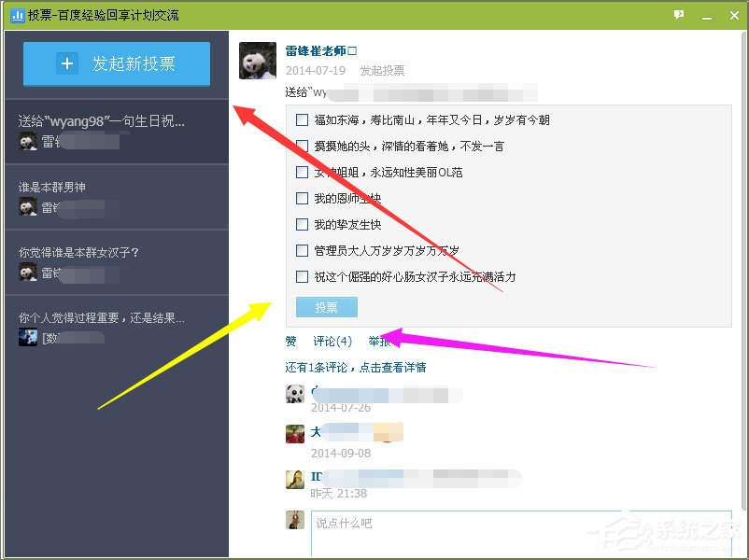Click the avatar of the 2014-09-08 commenter
This screenshot has width=749, height=560.
[294, 433]
